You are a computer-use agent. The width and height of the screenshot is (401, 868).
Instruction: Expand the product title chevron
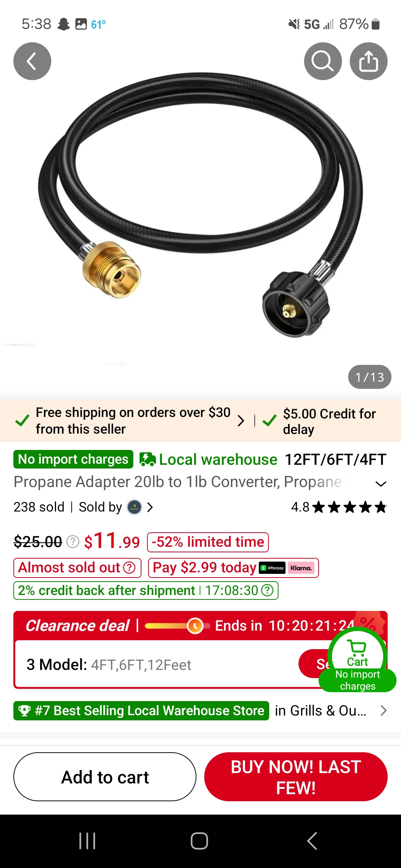(381, 484)
